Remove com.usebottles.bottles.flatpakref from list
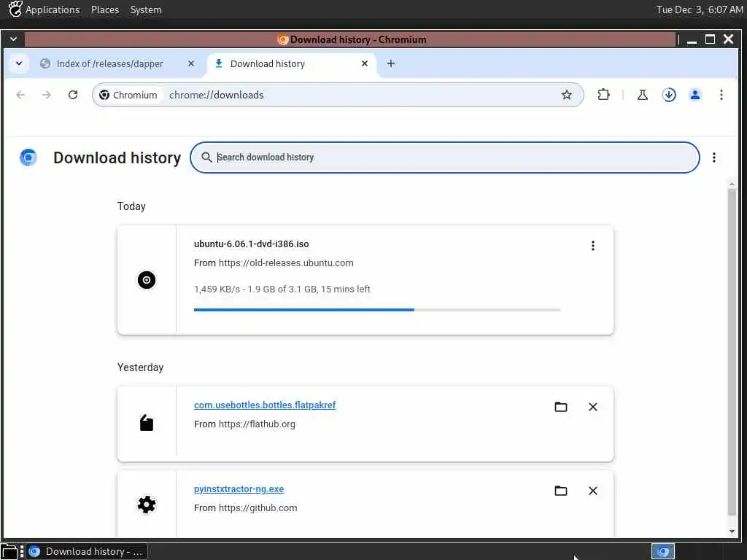 click(592, 407)
